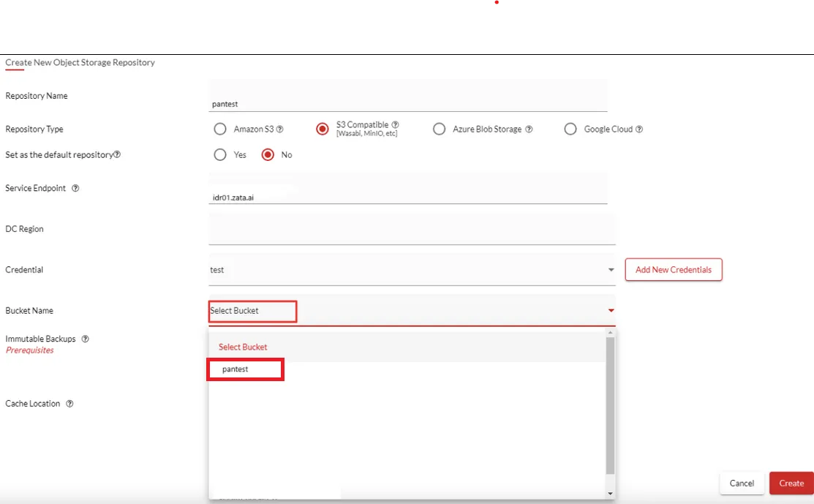This screenshot has width=814, height=504.
Task: Click Add New Credentials button
Action: pos(674,269)
